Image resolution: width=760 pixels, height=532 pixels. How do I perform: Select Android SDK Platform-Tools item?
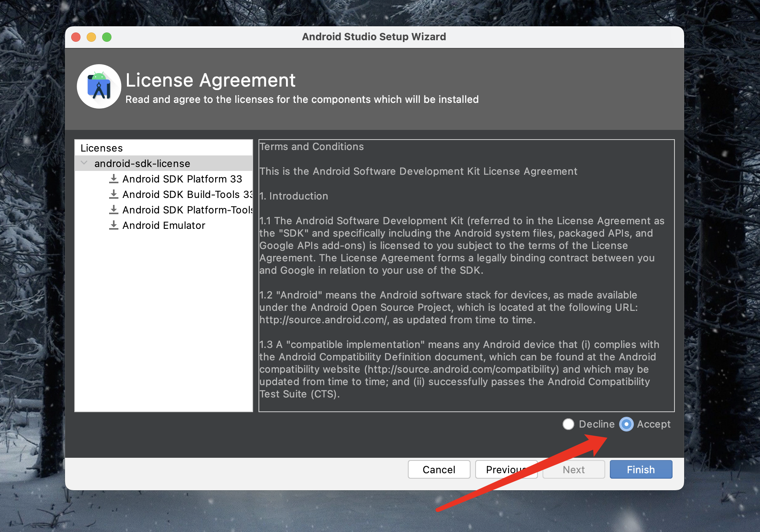(187, 210)
